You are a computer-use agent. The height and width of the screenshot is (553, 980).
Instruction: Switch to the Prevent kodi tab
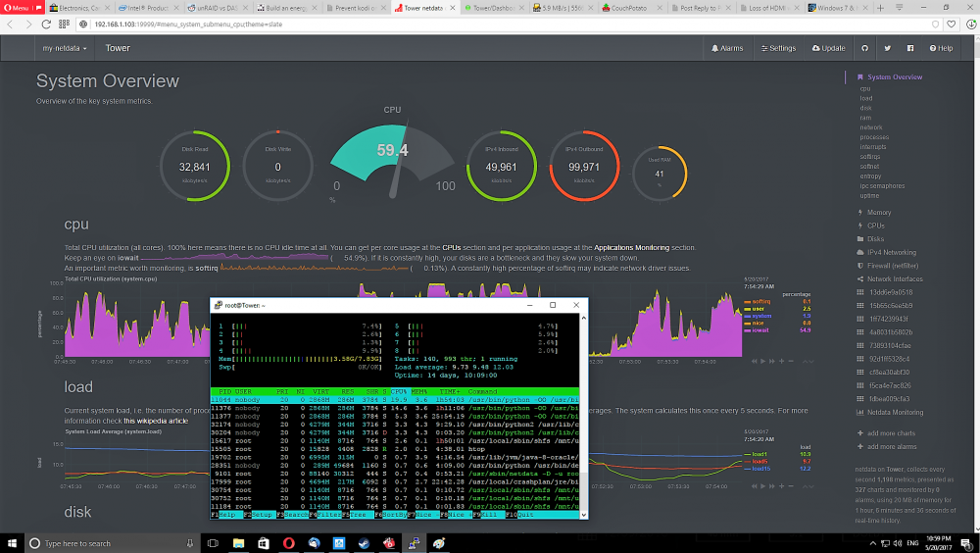[355, 8]
